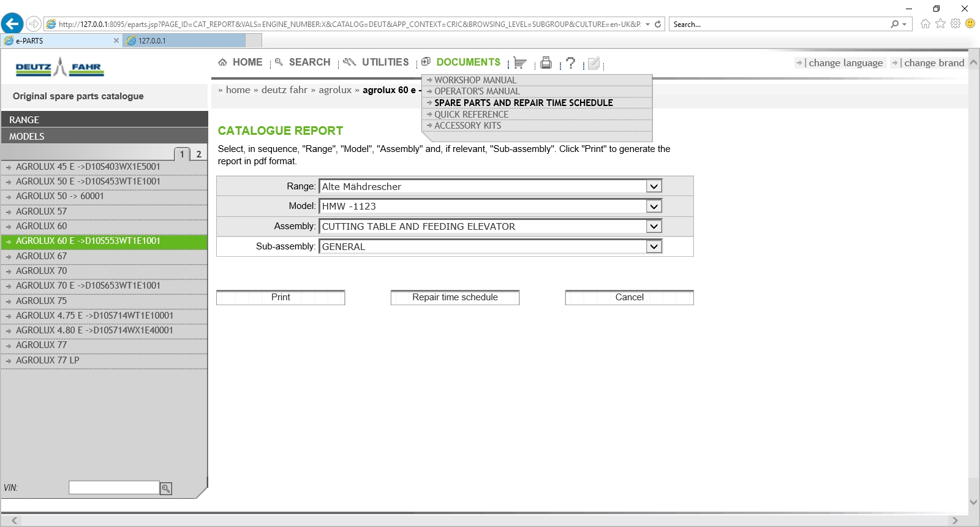Click the MODELS panel header
Viewport: 980px width, 527px height.
pos(104,136)
